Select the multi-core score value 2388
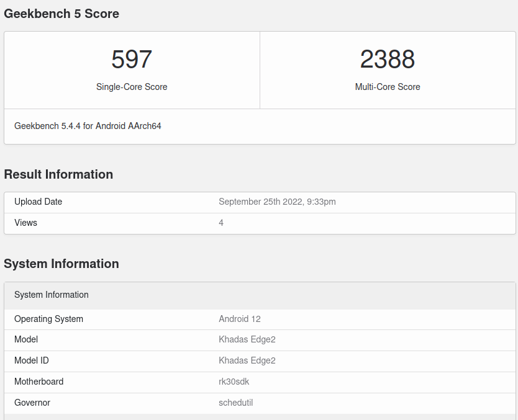This screenshot has height=420, width=518. (387, 60)
